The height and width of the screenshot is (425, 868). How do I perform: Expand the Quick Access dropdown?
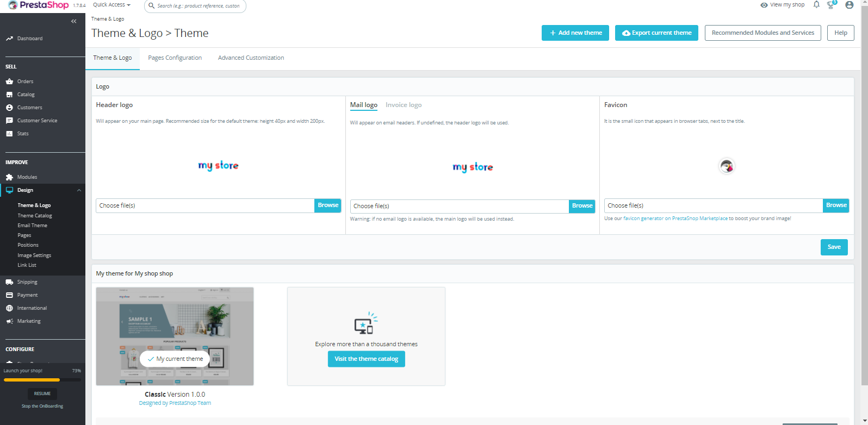111,5
